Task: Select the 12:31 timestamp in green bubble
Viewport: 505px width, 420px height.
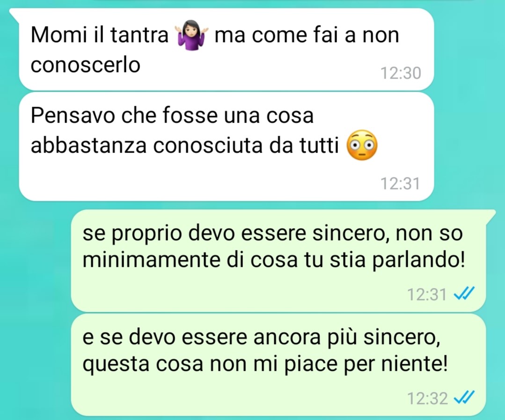Action: (427, 294)
